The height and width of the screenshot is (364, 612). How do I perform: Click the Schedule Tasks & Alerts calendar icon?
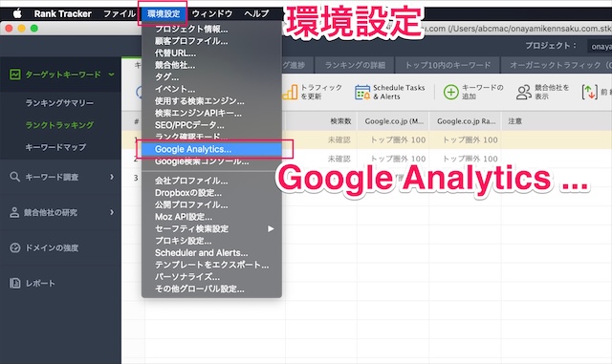pyautogui.click(x=362, y=92)
